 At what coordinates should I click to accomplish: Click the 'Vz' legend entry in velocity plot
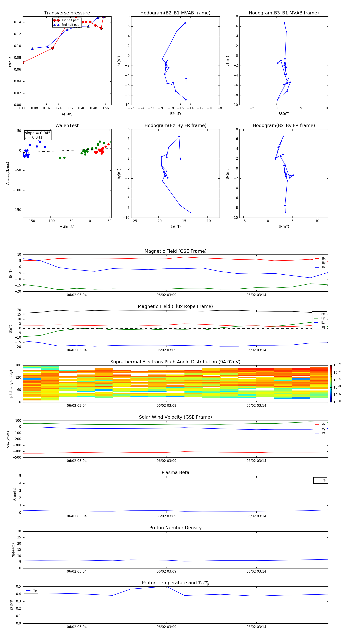(x=320, y=433)
